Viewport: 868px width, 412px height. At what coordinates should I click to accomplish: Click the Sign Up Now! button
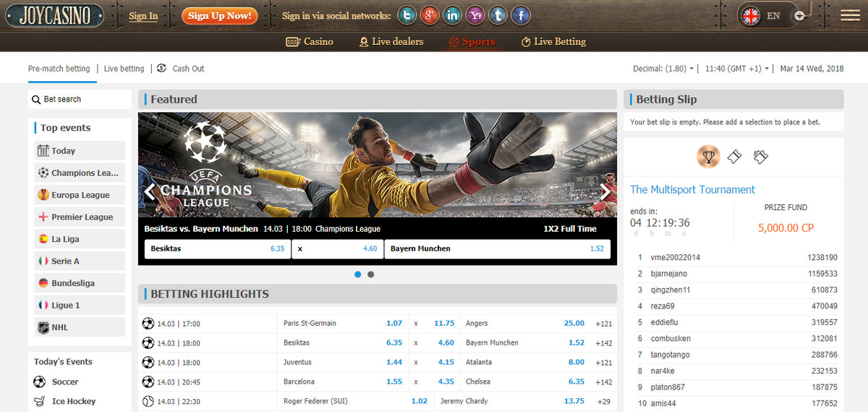[220, 15]
